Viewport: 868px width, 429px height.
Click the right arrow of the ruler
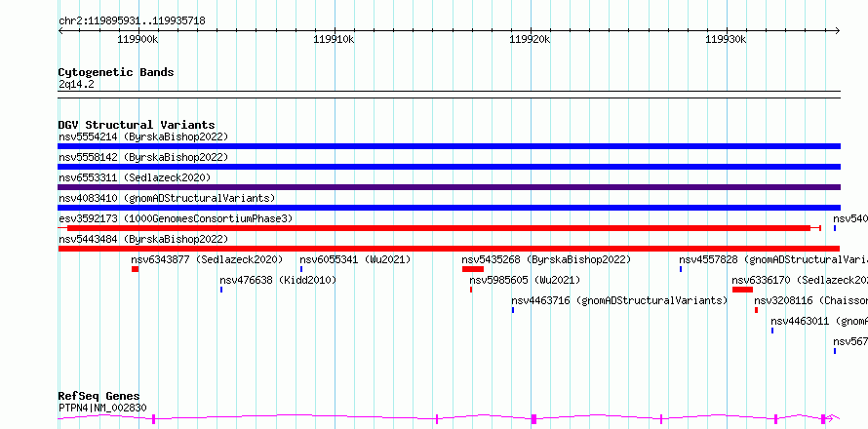837,31
